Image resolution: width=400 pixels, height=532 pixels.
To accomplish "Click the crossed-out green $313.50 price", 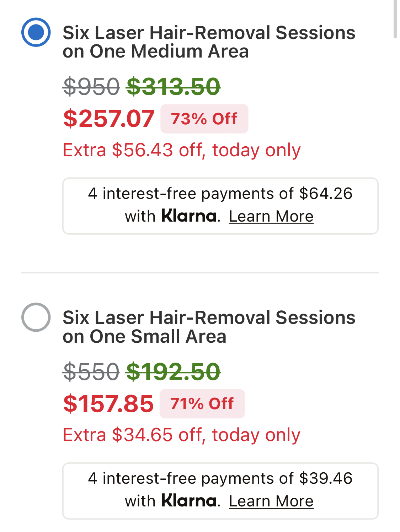I will coord(173,87).
